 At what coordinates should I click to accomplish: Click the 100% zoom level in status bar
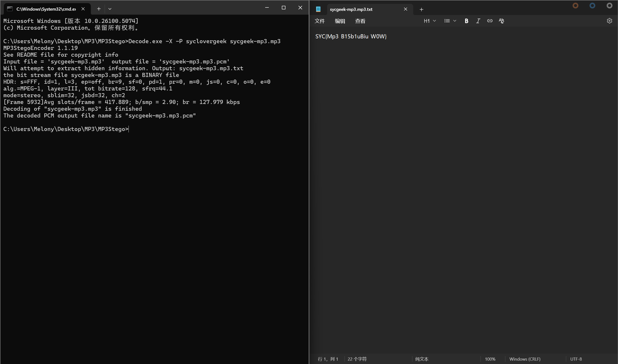coord(490,359)
